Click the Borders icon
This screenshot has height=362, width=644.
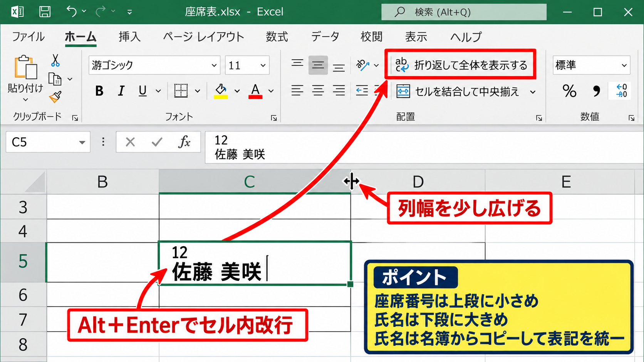pyautogui.click(x=181, y=91)
